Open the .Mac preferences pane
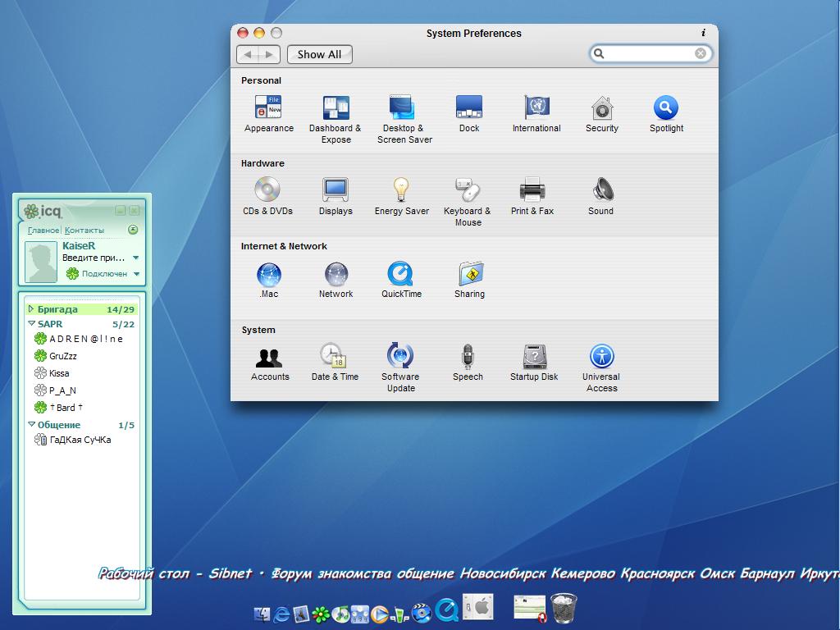This screenshot has height=630, width=840. click(x=269, y=280)
